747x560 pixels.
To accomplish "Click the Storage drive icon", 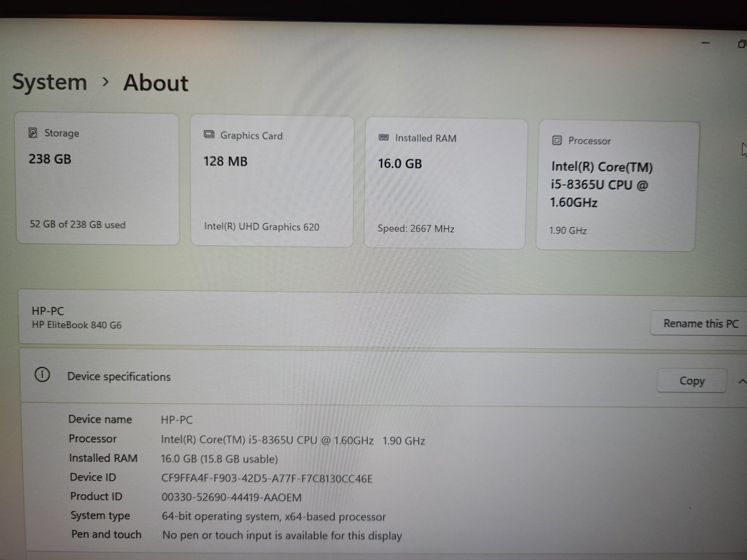I will click(x=33, y=133).
